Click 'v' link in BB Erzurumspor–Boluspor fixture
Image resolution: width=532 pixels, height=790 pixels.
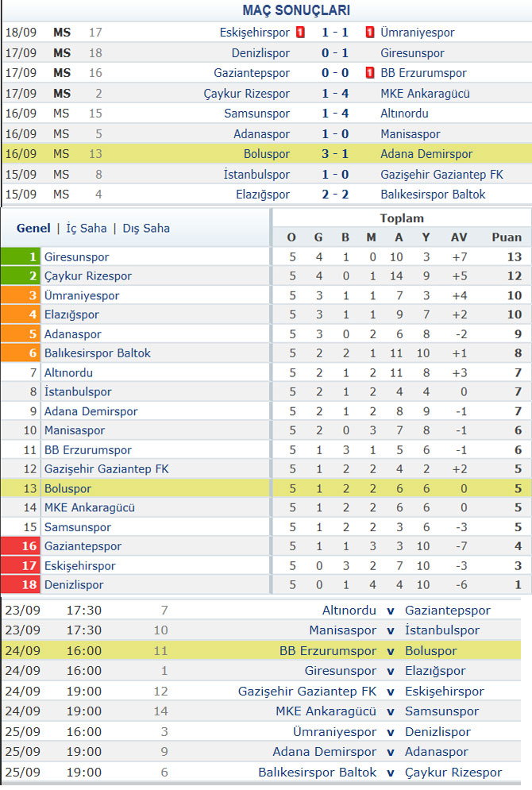point(391,651)
